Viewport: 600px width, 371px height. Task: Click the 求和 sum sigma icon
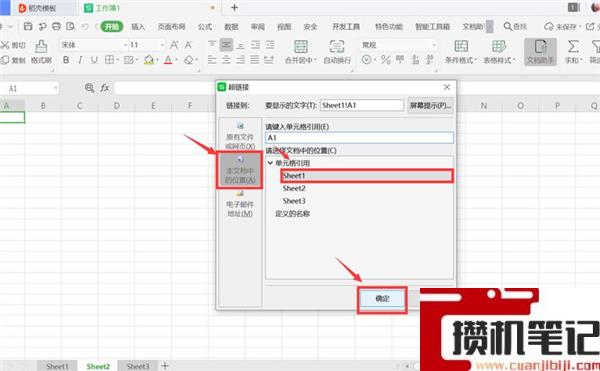[x=573, y=47]
